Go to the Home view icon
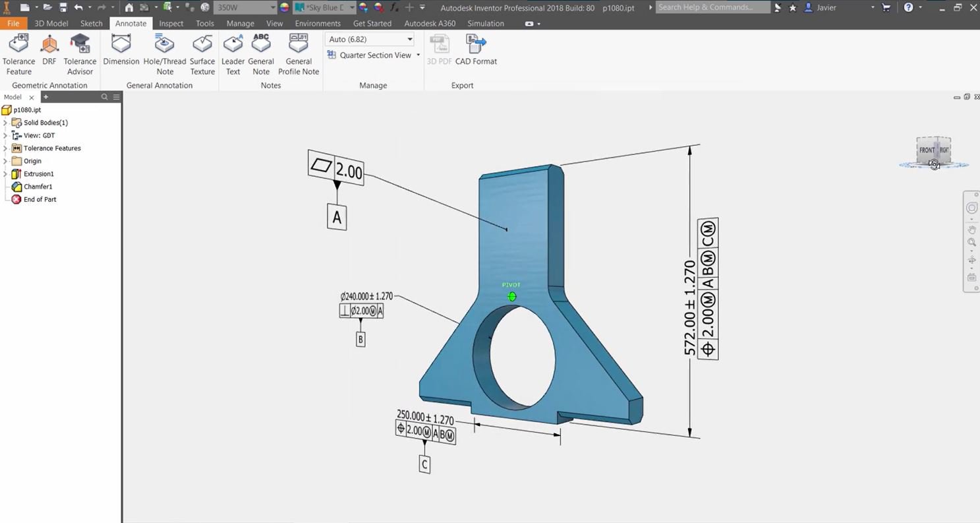The image size is (980, 523). (x=129, y=7)
